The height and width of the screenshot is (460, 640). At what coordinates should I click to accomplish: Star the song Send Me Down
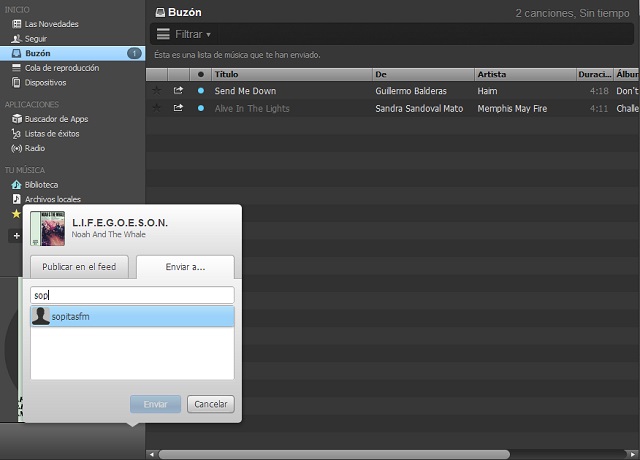156,91
